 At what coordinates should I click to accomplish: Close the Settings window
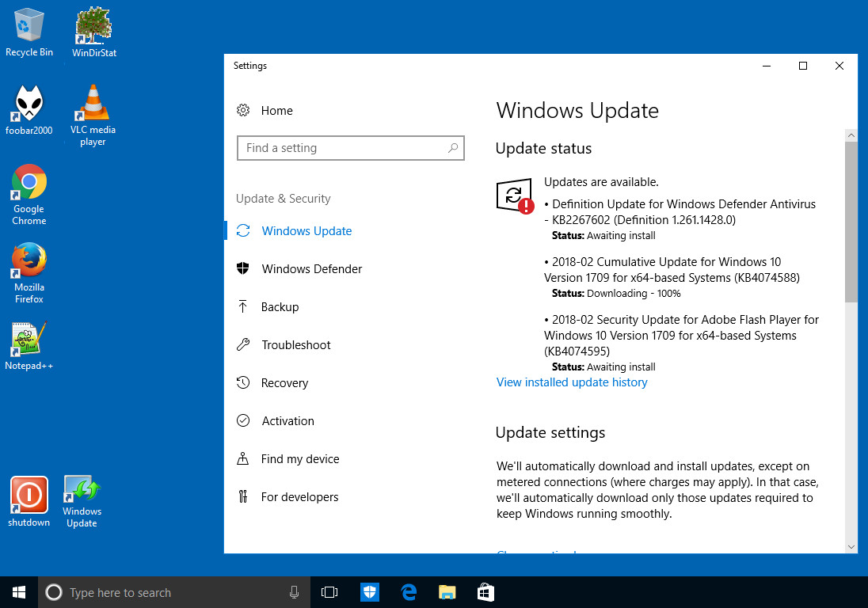[839, 66]
